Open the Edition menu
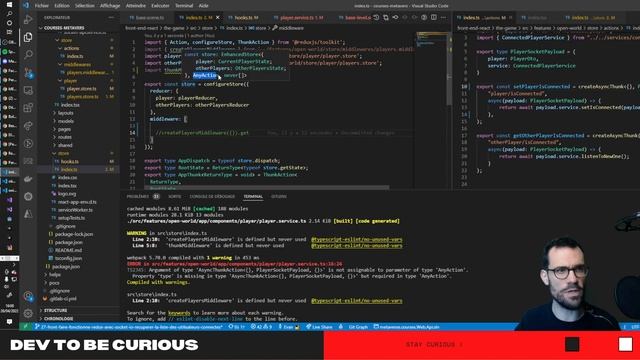640x360 pixels. click(62, 6)
